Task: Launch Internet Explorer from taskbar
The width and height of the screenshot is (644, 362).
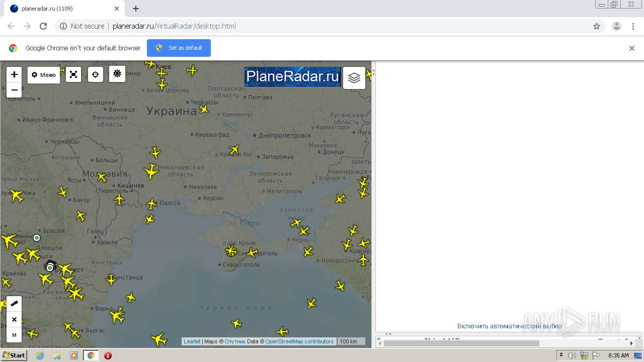Action: [x=40, y=355]
